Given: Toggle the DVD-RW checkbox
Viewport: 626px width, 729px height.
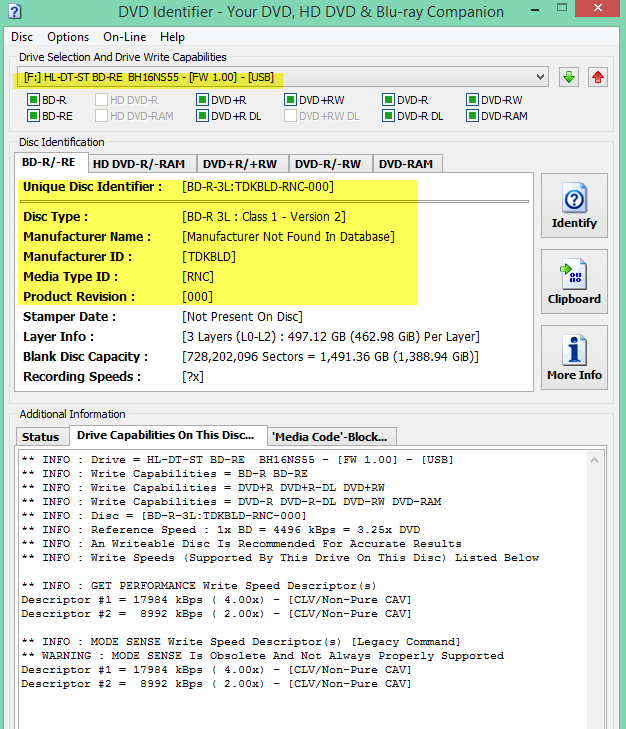Looking at the screenshot, I should pyautogui.click(x=472, y=100).
